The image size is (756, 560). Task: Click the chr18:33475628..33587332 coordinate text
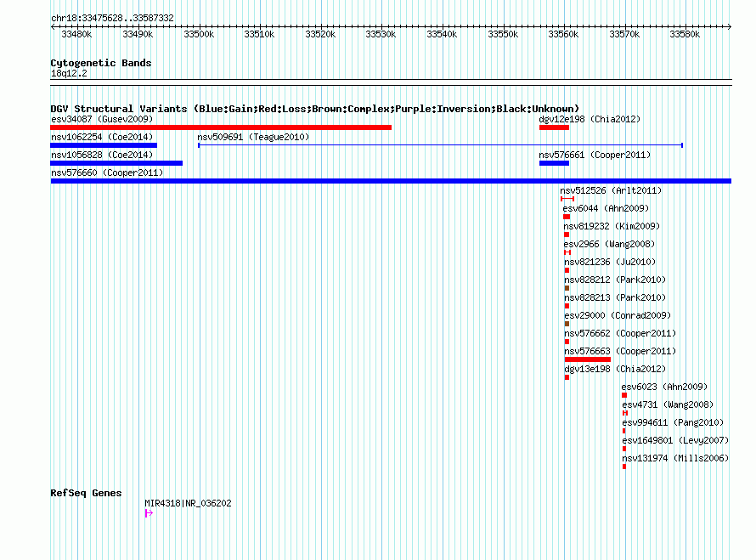click(x=112, y=18)
